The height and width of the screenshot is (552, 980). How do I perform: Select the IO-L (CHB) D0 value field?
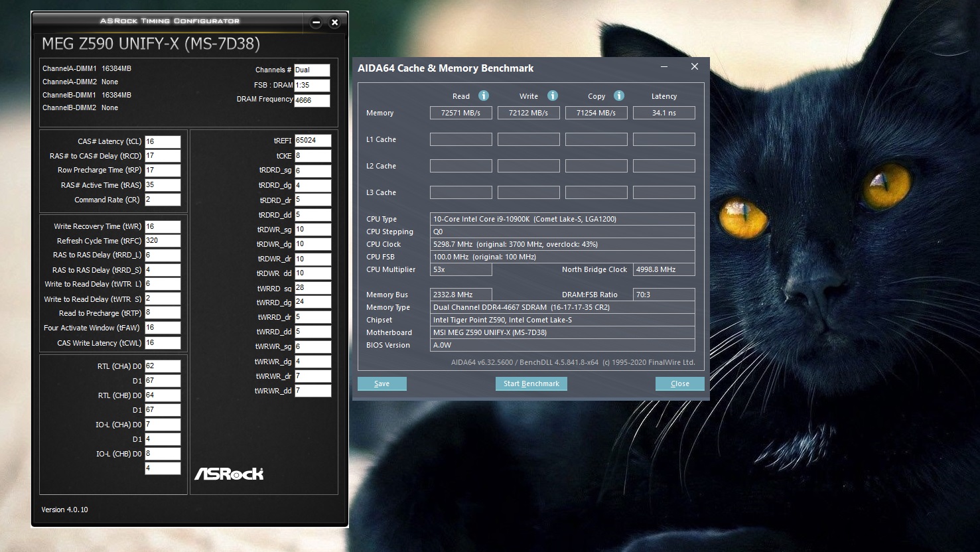click(163, 454)
